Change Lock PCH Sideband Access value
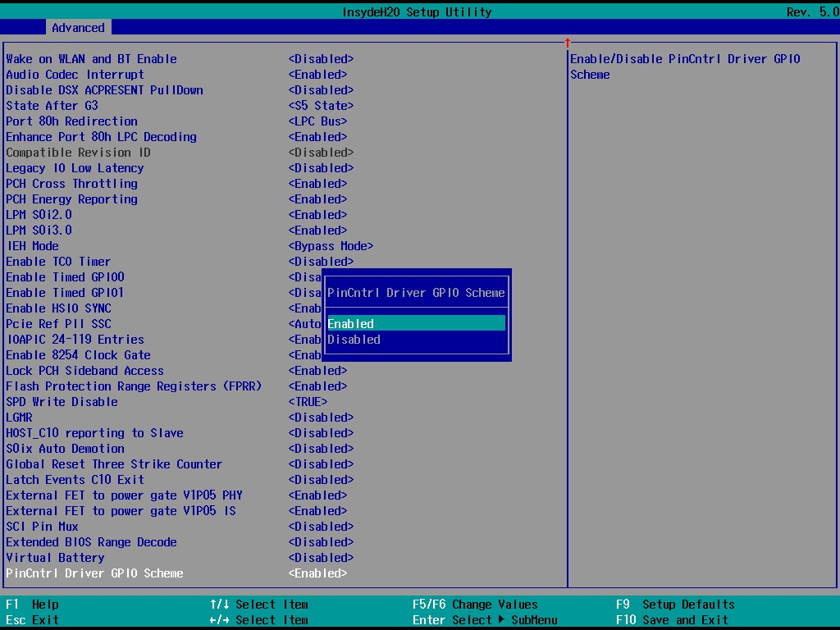Viewport: 840px width, 630px height. 317,370
